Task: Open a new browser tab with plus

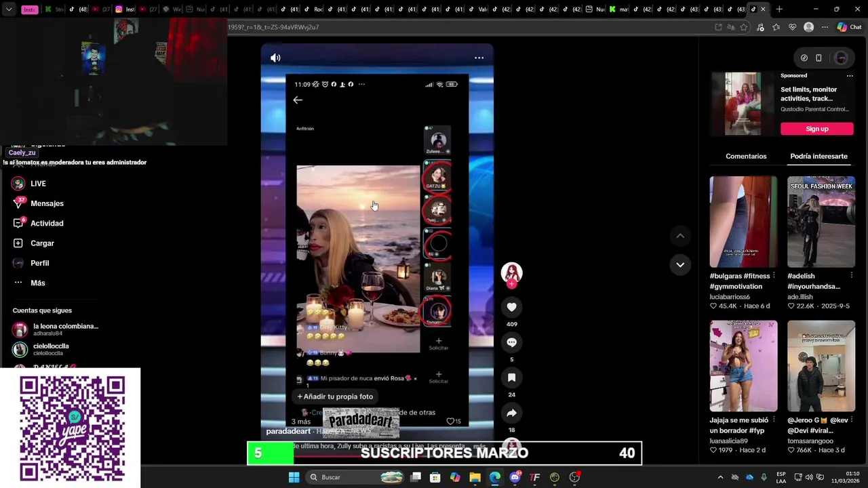Action: click(779, 9)
